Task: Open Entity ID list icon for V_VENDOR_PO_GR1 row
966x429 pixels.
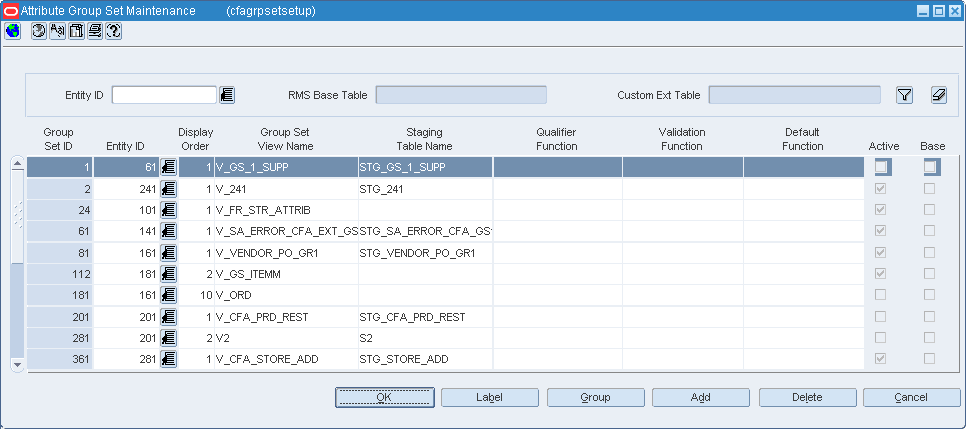Action: coord(168,253)
